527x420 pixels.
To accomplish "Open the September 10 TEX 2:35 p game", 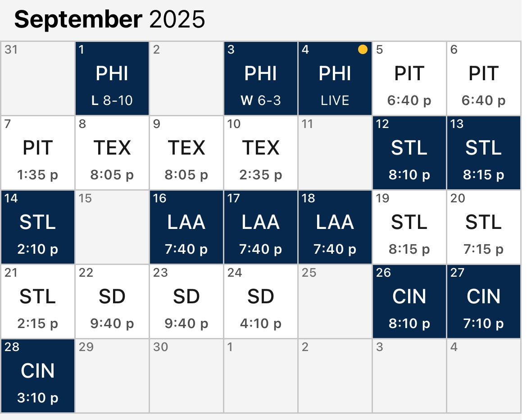I will point(261,153).
